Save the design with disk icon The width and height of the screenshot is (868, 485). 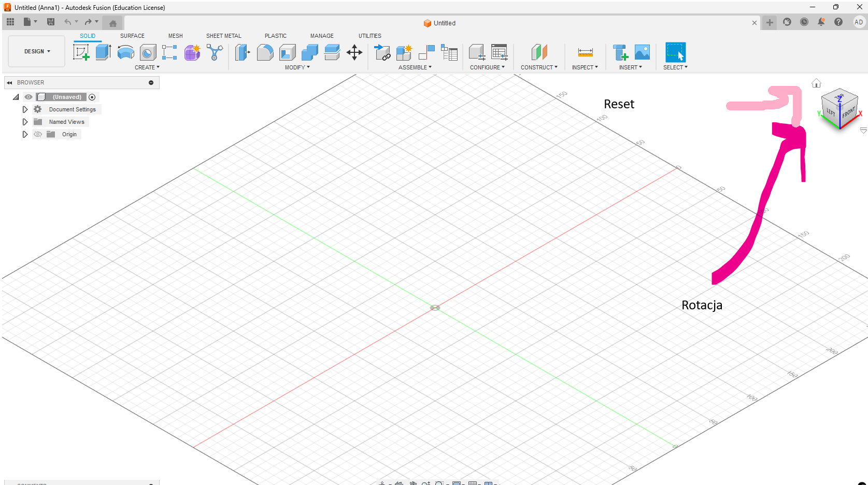[x=51, y=22]
